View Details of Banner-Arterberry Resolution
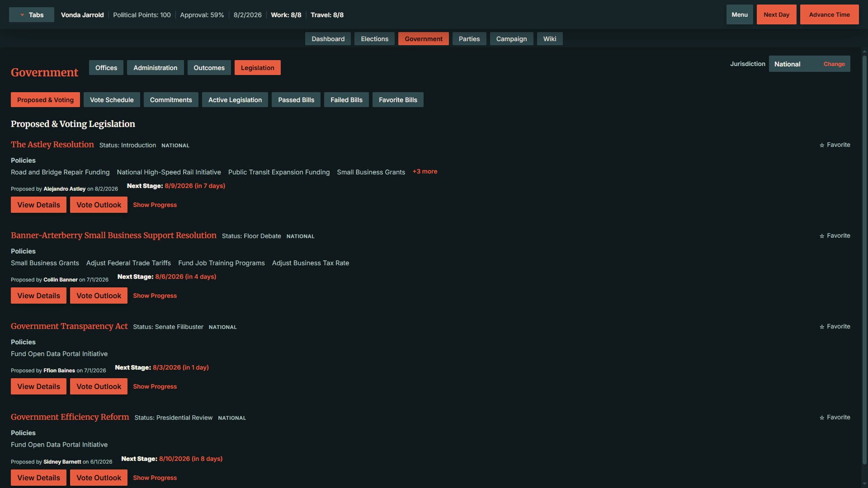The height and width of the screenshot is (488, 868). 38,296
